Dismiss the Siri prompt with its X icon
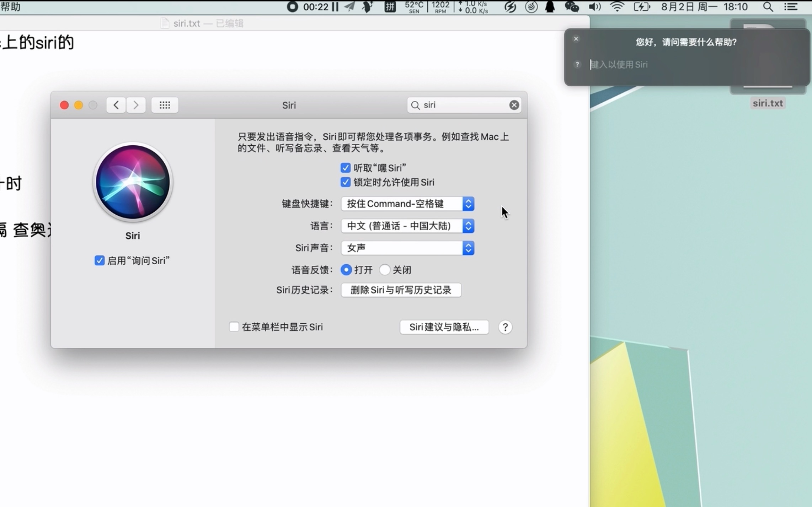Viewport: 812px width, 507px height. 576,39
